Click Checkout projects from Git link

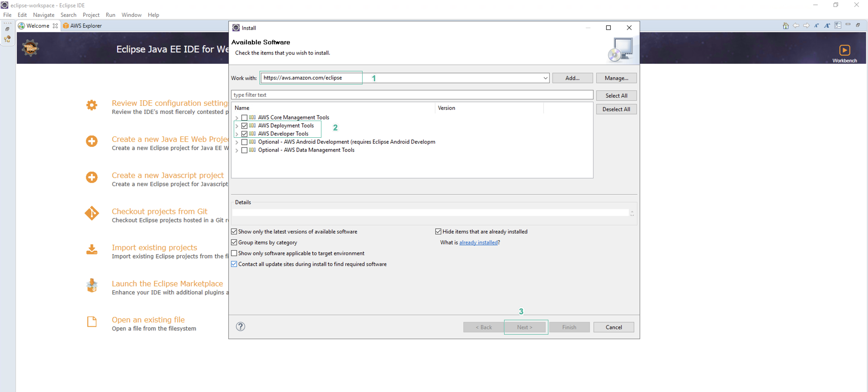click(x=160, y=211)
